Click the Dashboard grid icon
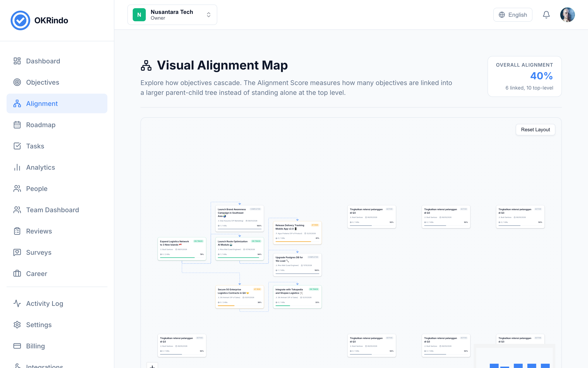 click(17, 61)
